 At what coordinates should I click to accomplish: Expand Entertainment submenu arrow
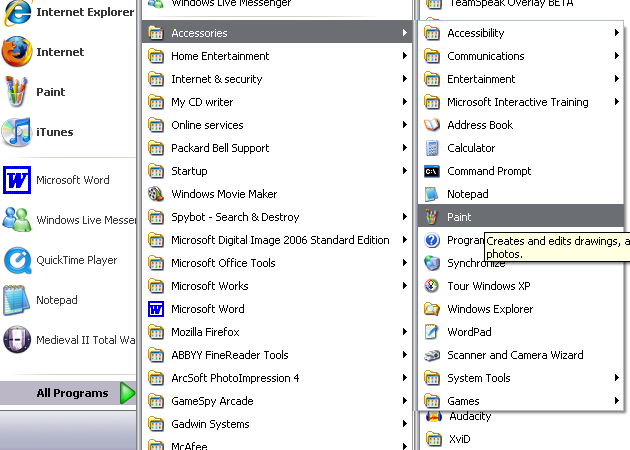[616, 79]
